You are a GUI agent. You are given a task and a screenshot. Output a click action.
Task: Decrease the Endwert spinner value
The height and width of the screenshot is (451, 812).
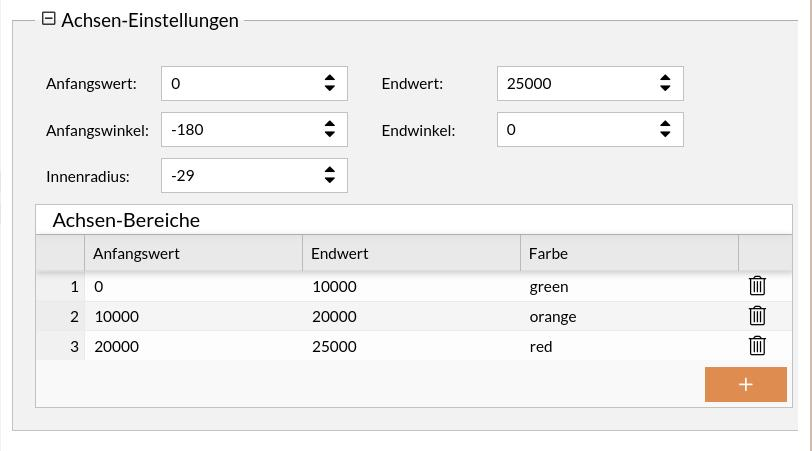(x=665, y=89)
